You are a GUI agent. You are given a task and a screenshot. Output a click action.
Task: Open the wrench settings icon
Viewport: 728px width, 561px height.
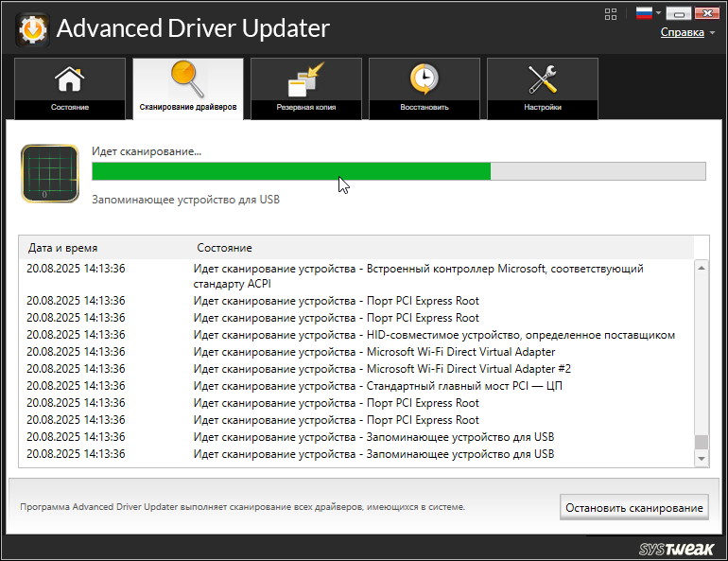(x=543, y=79)
